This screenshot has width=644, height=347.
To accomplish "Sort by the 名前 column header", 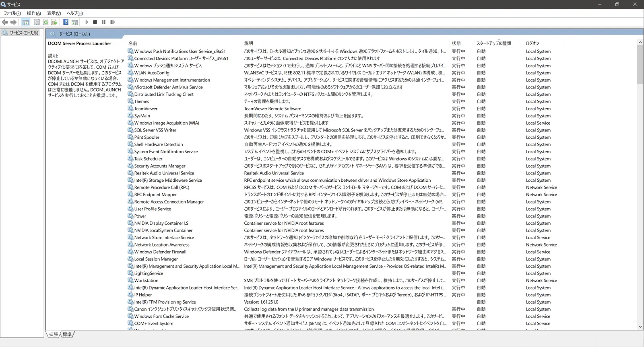I will pyautogui.click(x=133, y=43).
